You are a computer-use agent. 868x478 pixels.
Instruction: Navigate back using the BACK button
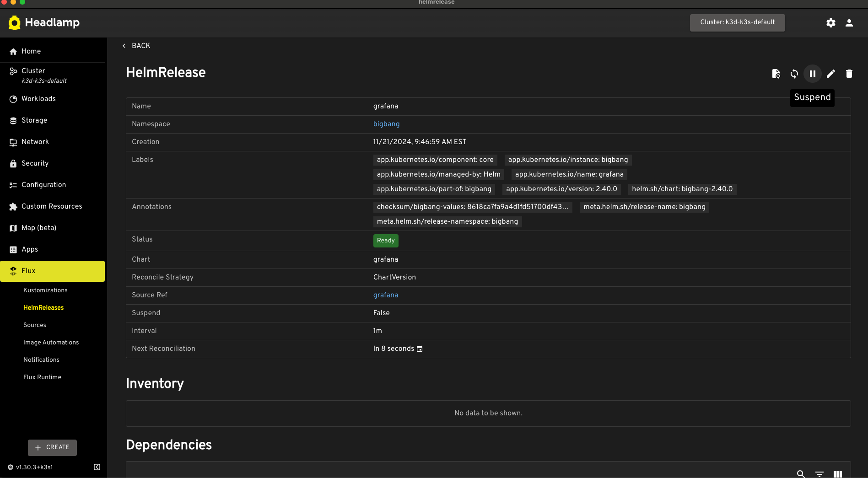pos(136,46)
